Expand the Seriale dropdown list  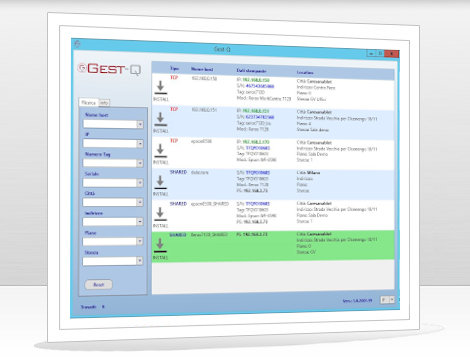pyautogui.click(x=140, y=183)
